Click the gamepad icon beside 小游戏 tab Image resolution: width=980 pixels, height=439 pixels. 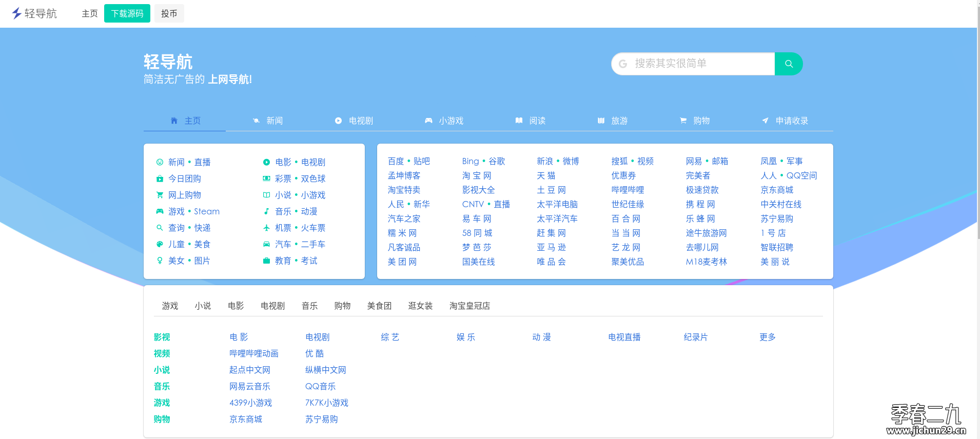tap(428, 121)
